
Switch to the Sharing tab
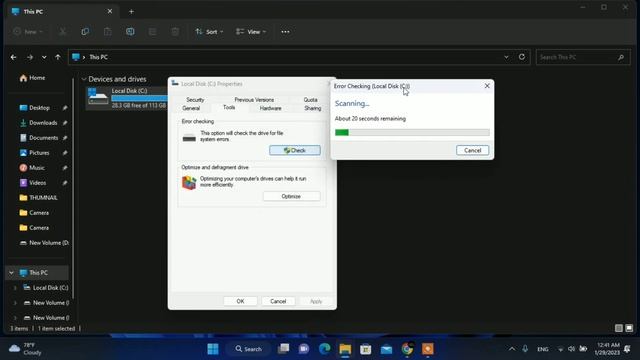pos(313,108)
